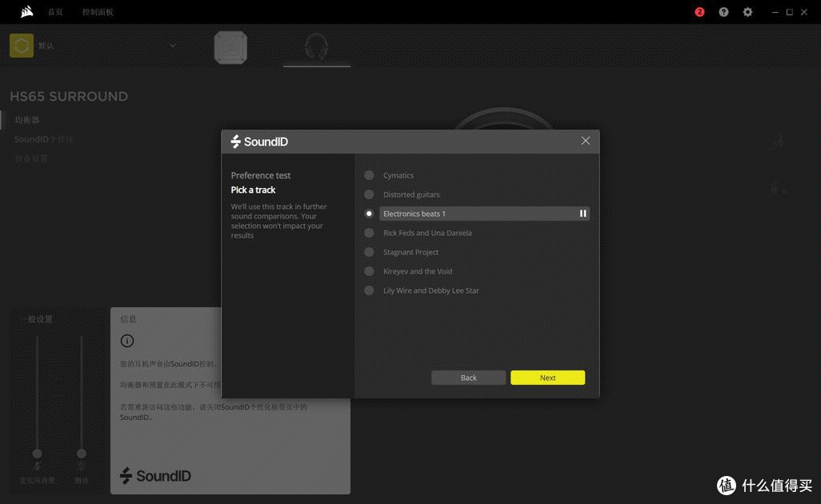Select the Cymatics radio button
Viewport: 821px width, 504px height.
369,175
